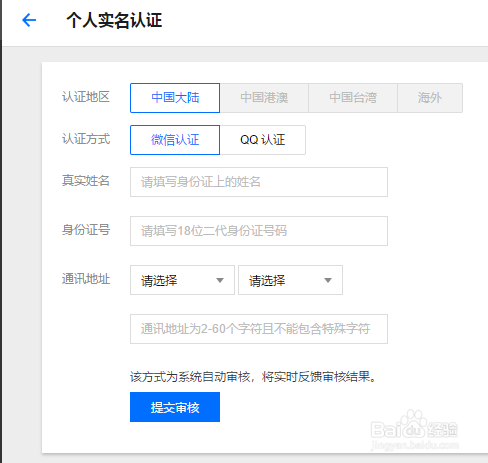Focus the 真实姓名 input field

point(259,182)
